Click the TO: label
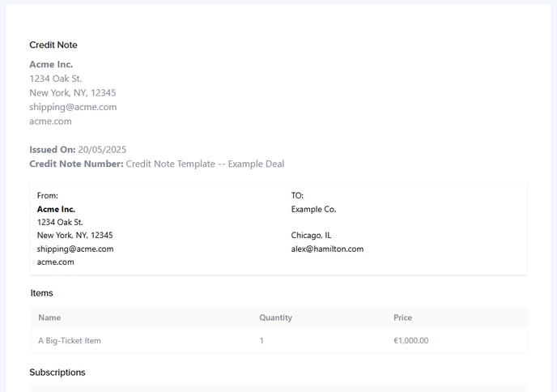This screenshot has width=557, height=392. coord(297,196)
